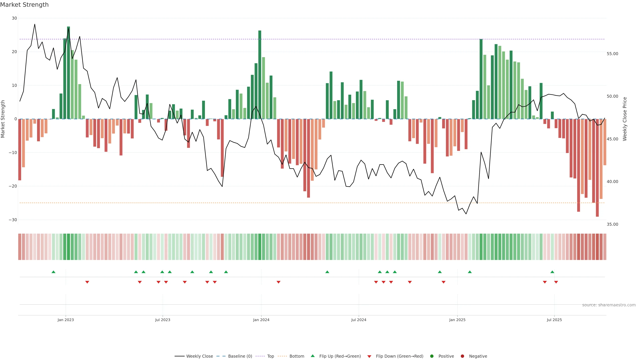This screenshot has height=362, width=644.
Task: Click the Weekly Close Price axis title
Action: click(x=625, y=119)
